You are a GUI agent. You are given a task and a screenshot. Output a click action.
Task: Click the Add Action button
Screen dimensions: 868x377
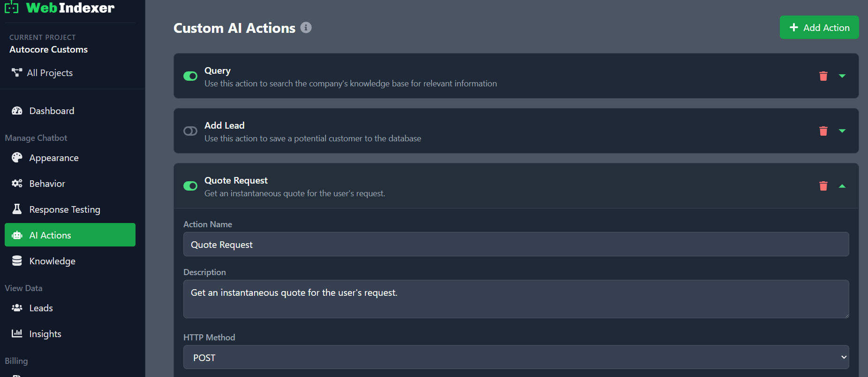819,27
